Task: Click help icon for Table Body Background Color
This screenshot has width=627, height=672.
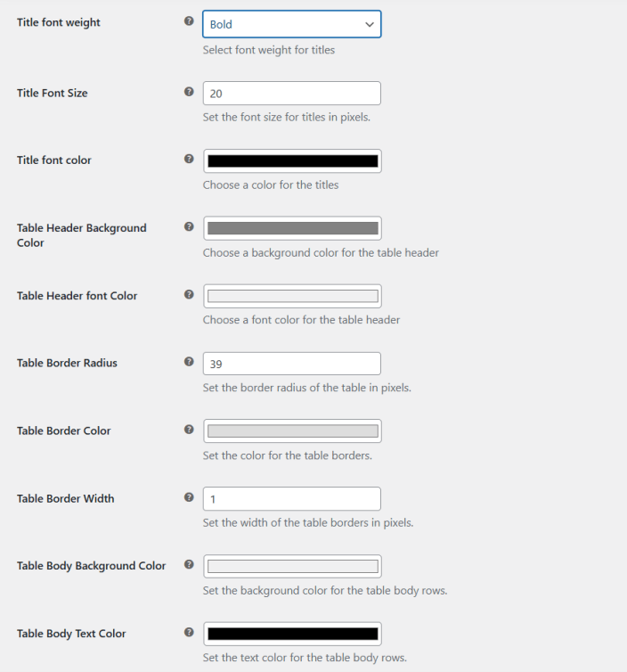Action: pyautogui.click(x=189, y=565)
